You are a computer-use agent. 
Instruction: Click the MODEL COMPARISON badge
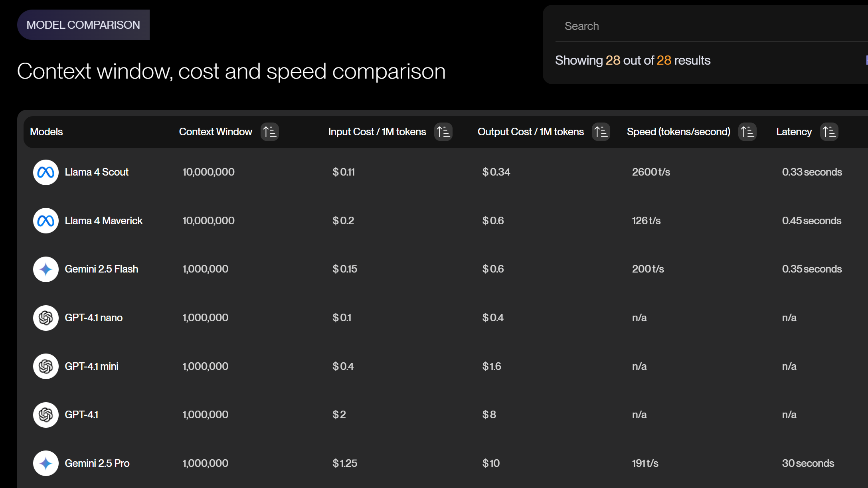(x=83, y=25)
